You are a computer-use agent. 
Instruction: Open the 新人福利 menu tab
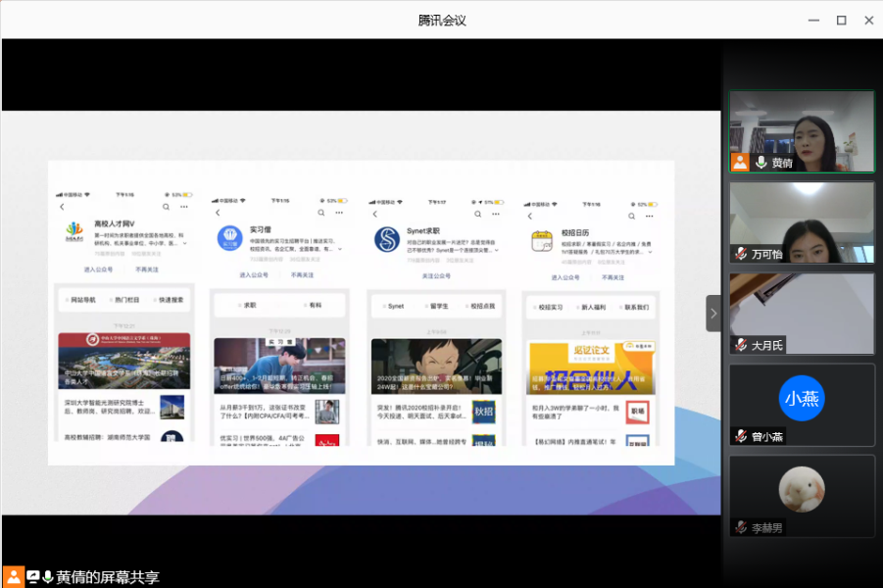[591, 308]
